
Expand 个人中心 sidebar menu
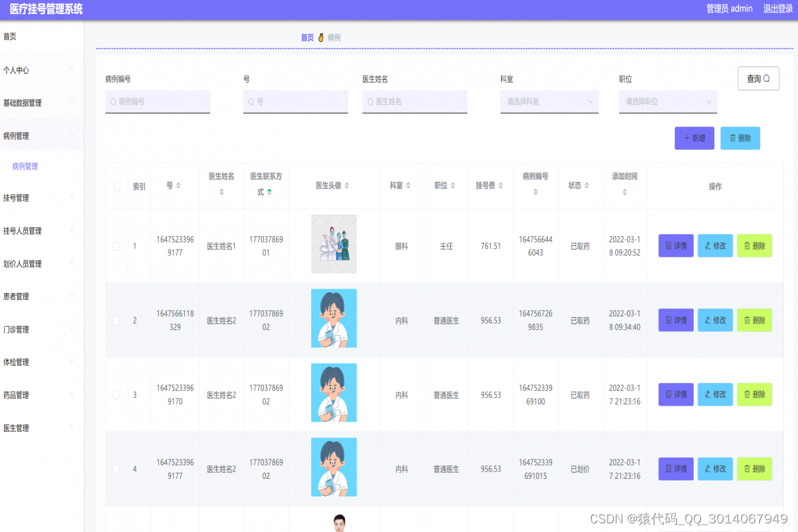(42, 70)
